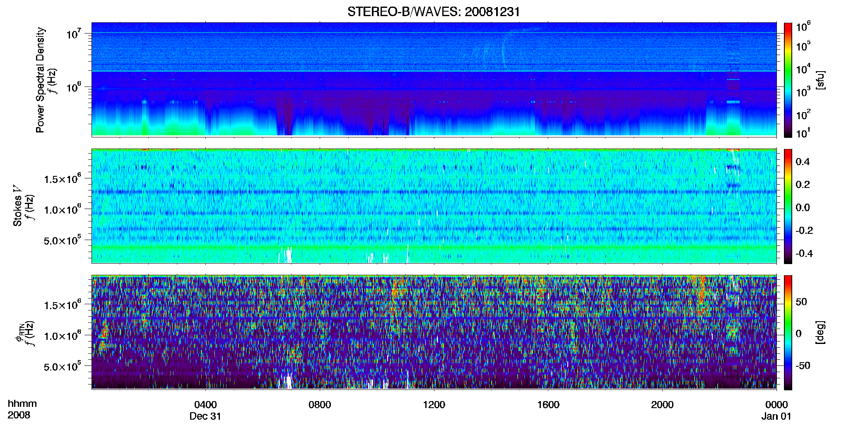
Task: Click the power spectral density spectrogram panel
Action: click(434, 79)
